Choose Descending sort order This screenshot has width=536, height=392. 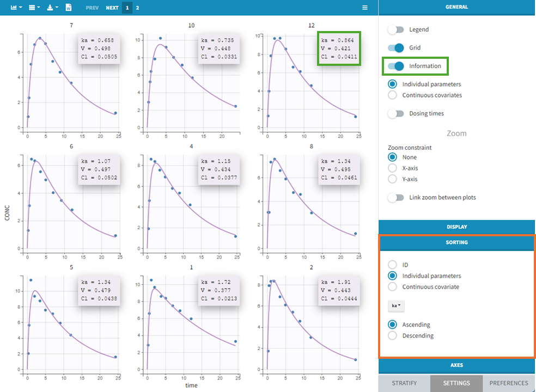tap(392, 336)
